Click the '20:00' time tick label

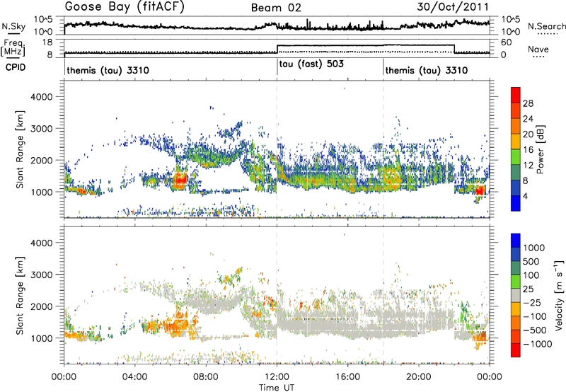pyautogui.click(x=419, y=377)
